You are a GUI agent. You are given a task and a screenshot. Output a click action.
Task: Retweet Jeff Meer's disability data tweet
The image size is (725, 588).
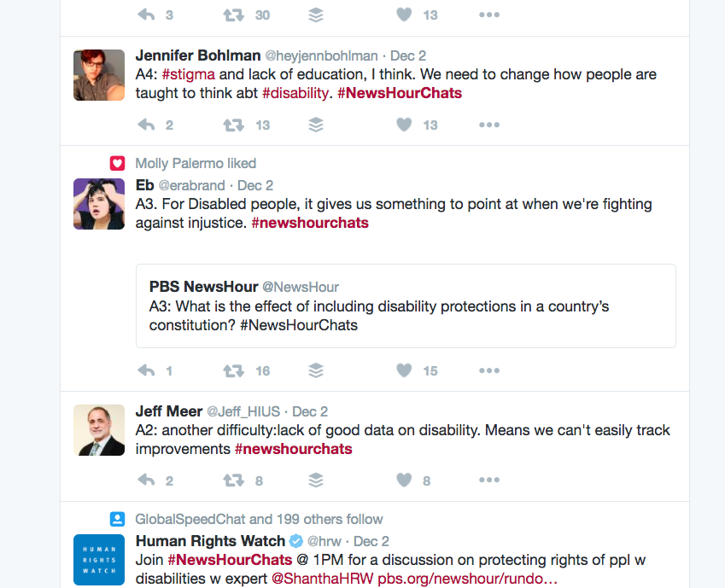(233, 480)
